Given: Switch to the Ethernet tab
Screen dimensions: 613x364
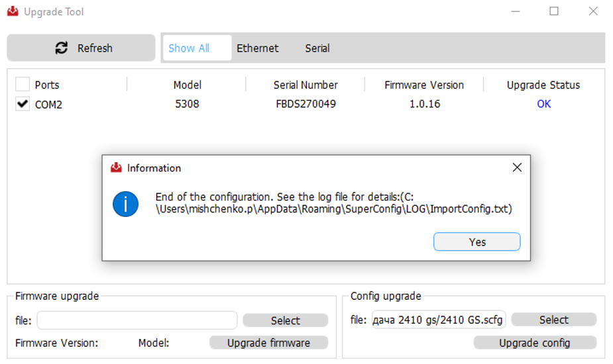Looking at the screenshot, I should [258, 48].
